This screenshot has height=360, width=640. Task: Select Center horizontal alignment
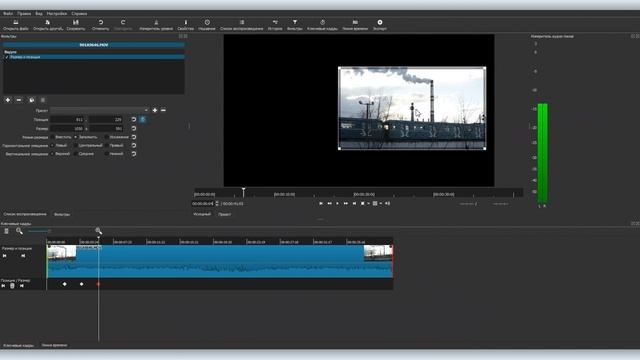coord(76,145)
